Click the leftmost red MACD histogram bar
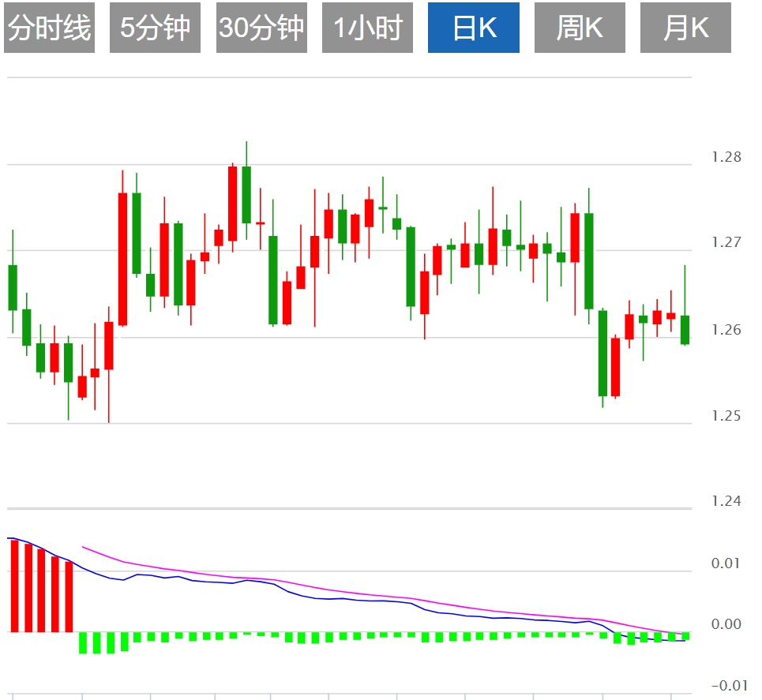 click(x=14, y=586)
